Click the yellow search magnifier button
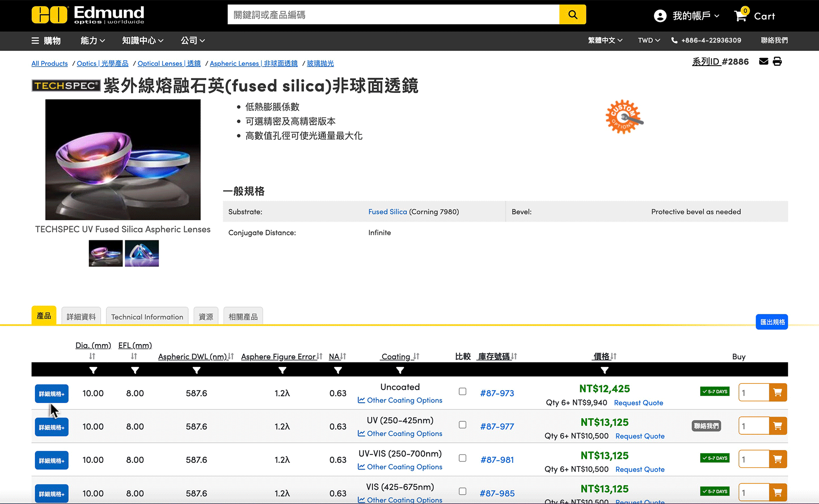 coord(572,15)
